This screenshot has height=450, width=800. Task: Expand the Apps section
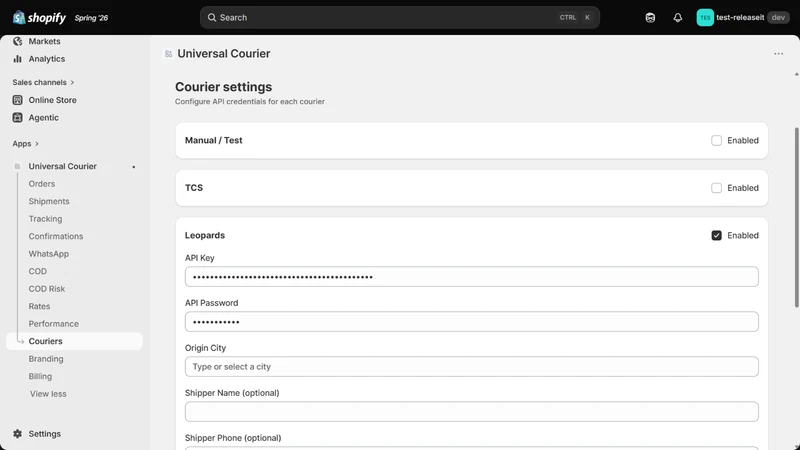point(26,144)
